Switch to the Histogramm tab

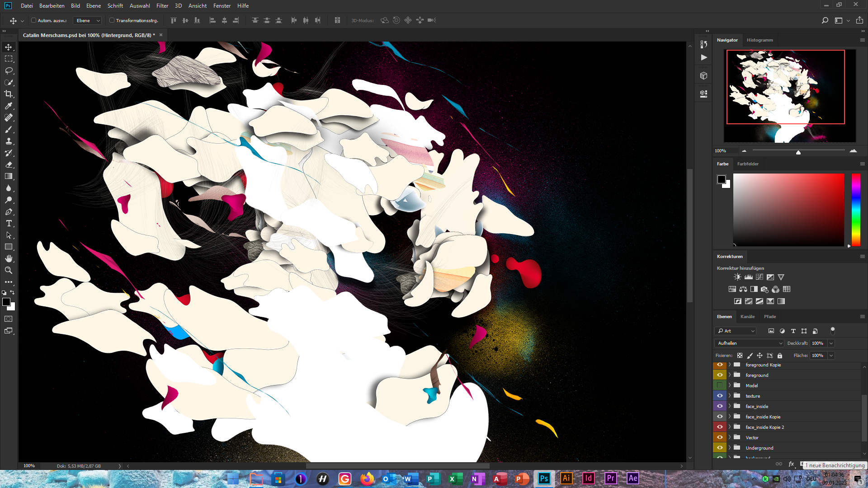759,40
